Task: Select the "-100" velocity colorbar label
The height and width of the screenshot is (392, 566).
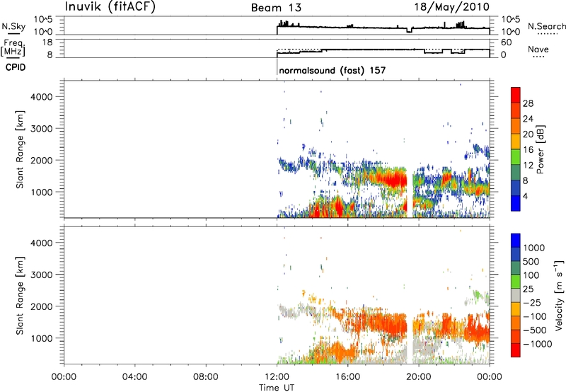Action: coord(534,316)
